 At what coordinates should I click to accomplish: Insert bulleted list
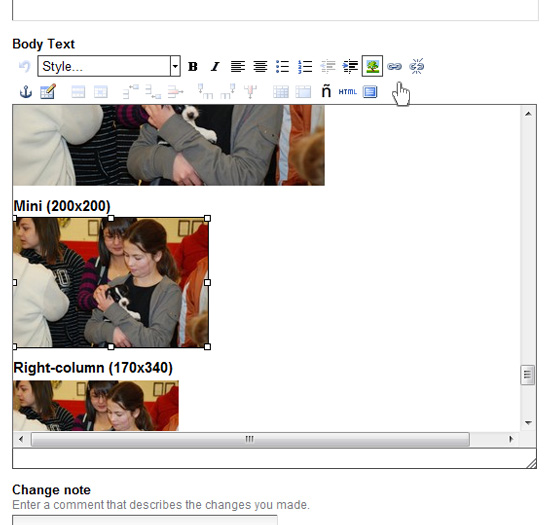(x=282, y=66)
